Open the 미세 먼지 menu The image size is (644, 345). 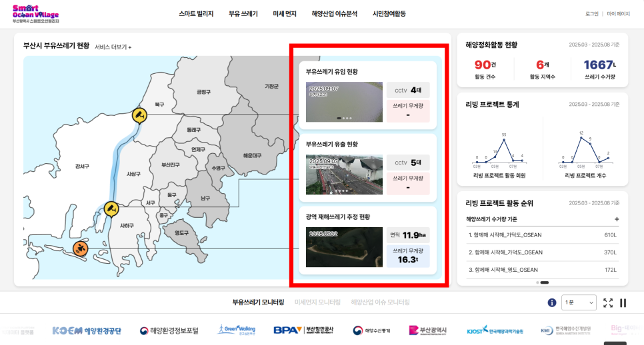(285, 14)
